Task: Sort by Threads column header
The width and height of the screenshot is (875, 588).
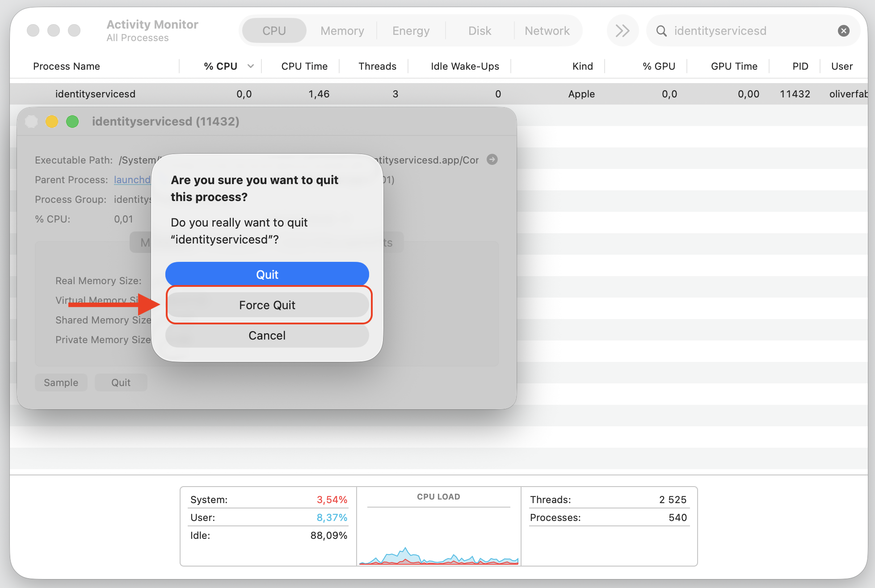Action: (377, 66)
